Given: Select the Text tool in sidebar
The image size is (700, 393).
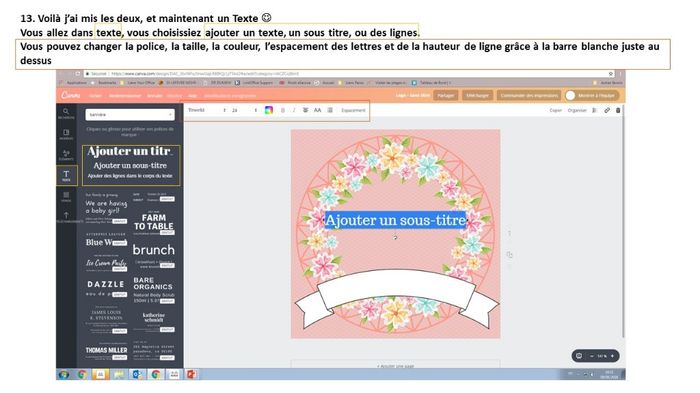Looking at the screenshot, I should 67,175.
